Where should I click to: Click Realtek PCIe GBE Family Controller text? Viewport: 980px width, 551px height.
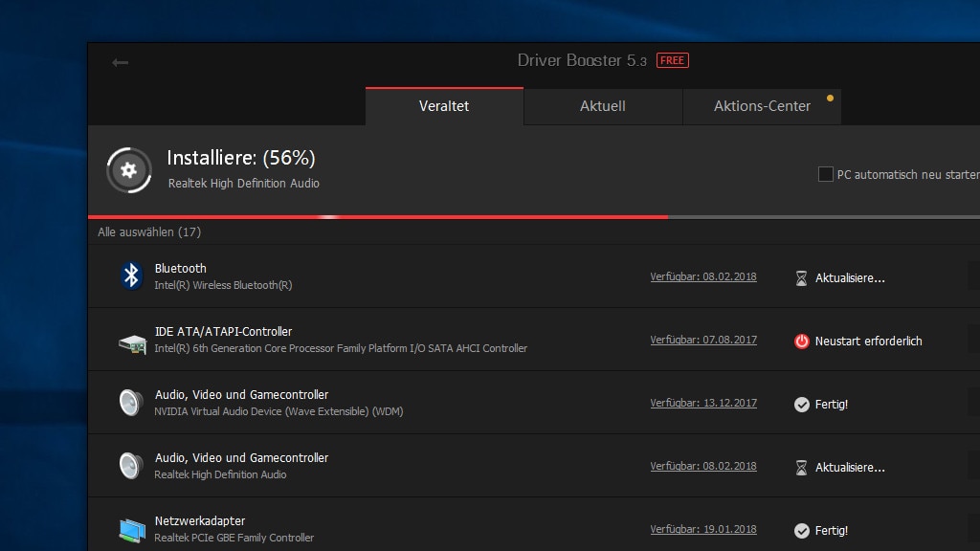point(234,538)
